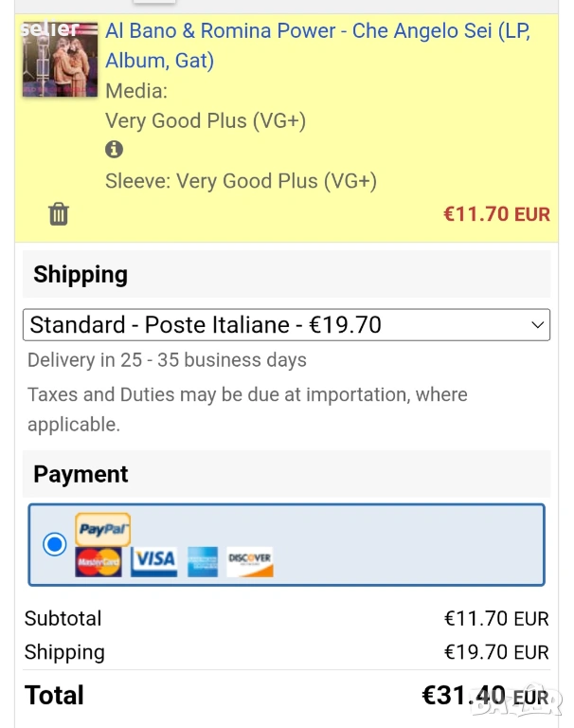
Task: Click the red €11.70 EUR item price
Action: tap(496, 214)
